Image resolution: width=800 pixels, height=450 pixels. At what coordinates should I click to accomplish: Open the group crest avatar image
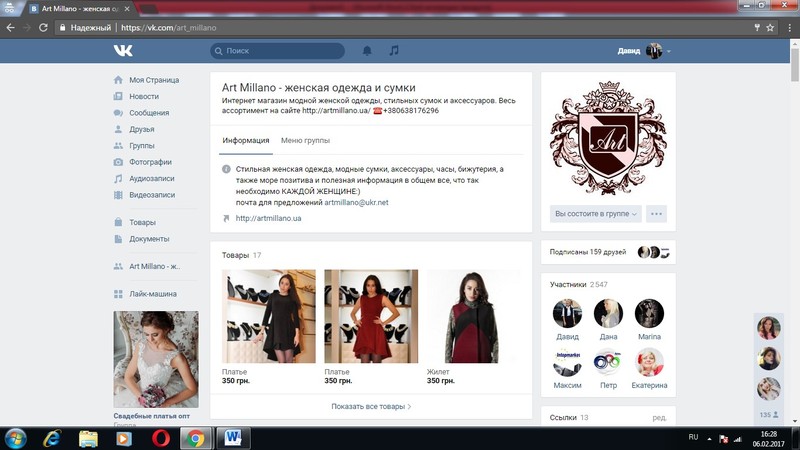[x=608, y=138]
